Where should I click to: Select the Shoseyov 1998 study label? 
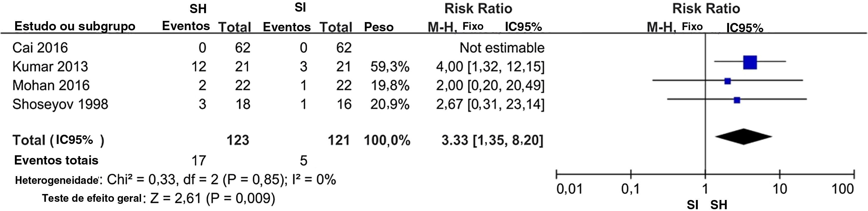click(x=60, y=104)
